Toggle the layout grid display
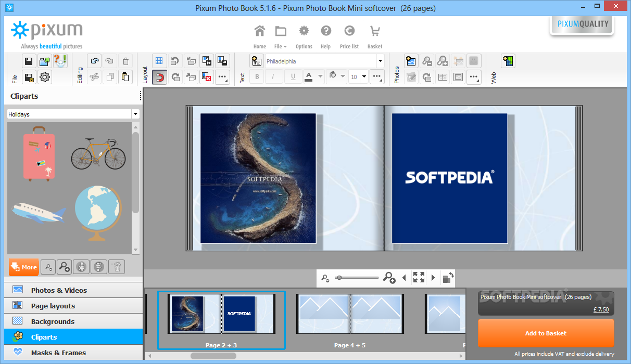631x364 pixels. [160, 61]
